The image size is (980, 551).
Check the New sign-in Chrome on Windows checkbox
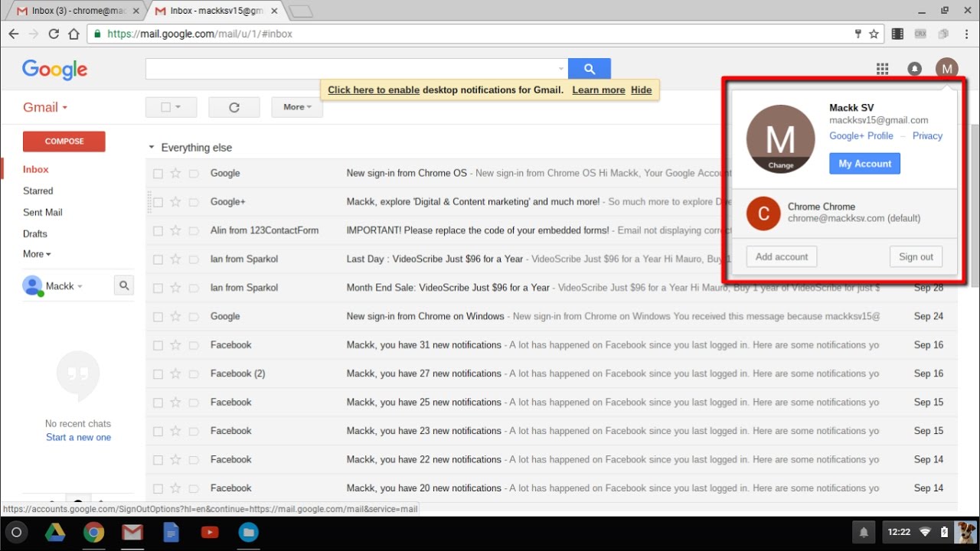pyautogui.click(x=158, y=316)
